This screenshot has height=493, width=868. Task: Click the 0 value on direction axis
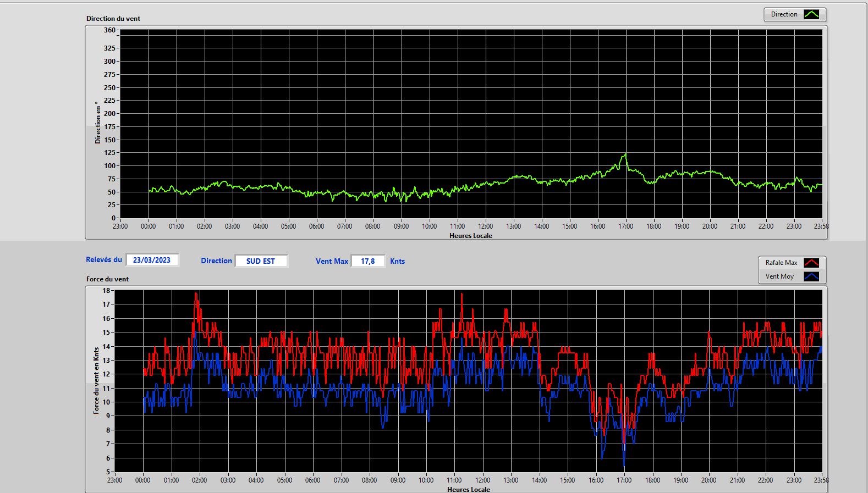(113, 218)
